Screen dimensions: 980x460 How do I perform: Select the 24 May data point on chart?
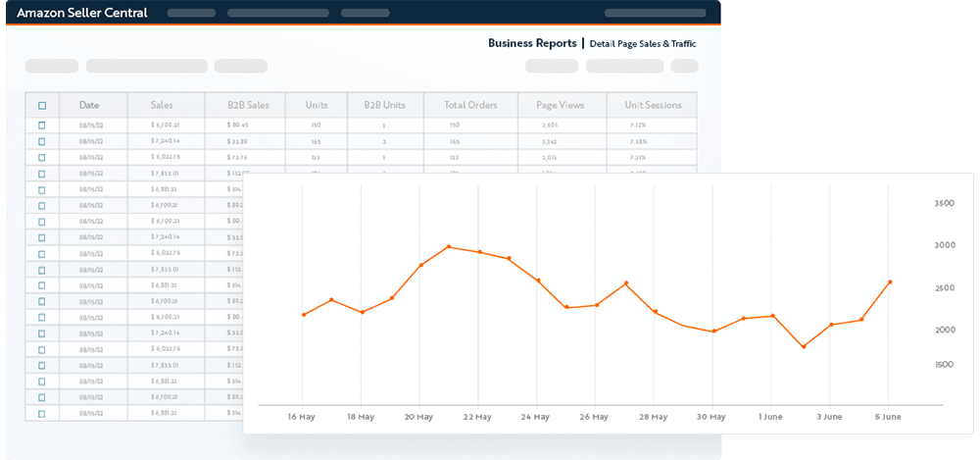tap(538, 281)
